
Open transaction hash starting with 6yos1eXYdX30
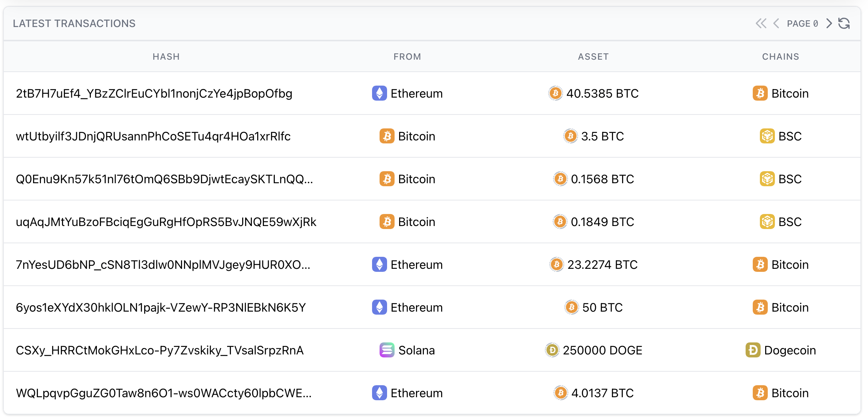click(x=161, y=307)
